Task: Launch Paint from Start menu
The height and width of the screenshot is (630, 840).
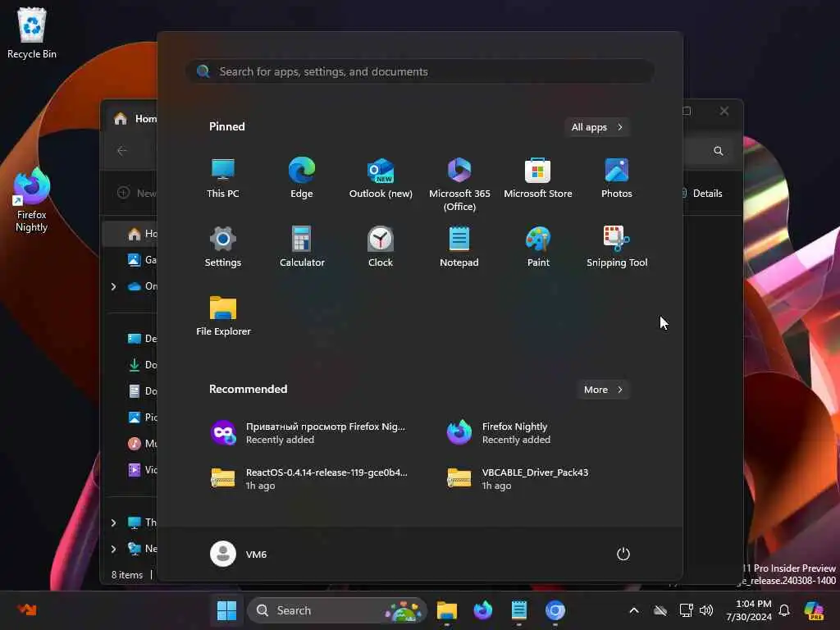Action: click(x=538, y=247)
